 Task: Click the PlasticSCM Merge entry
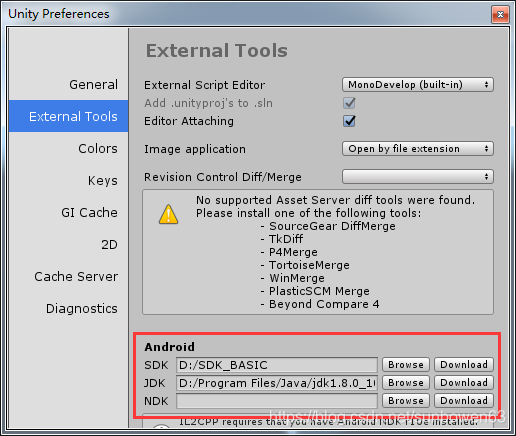tap(319, 291)
